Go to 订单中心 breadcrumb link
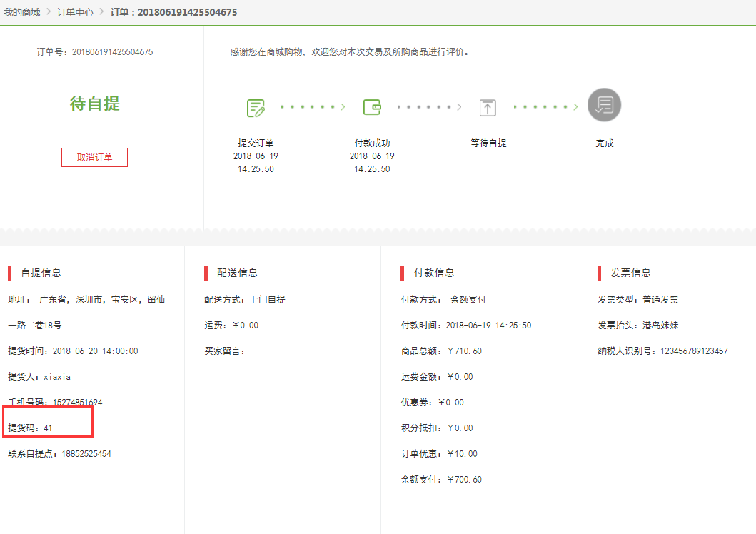This screenshot has height=534, width=756. 75,12
